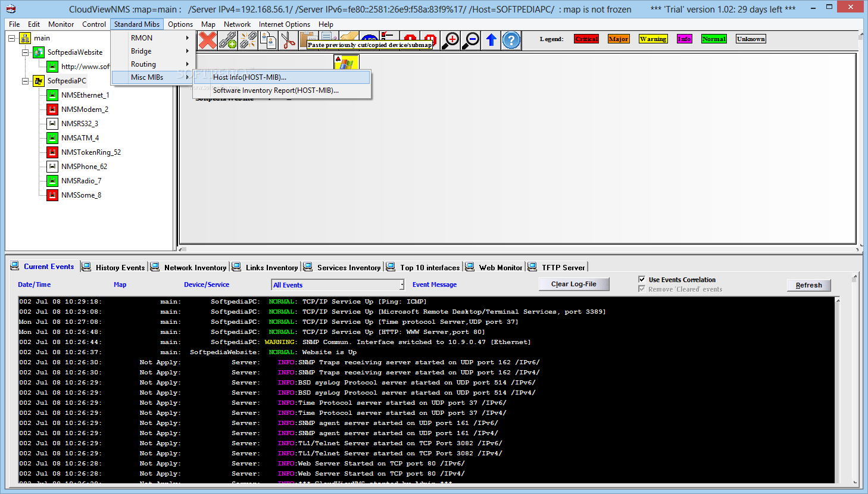Viewport: 868px width, 494px height.
Task: Click the Map column header in events
Action: [x=120, y=284]
